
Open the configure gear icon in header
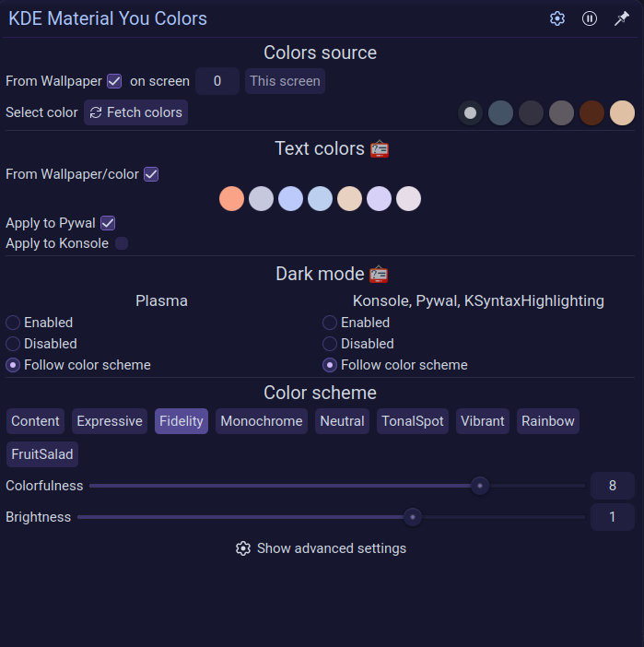[557, 18]
